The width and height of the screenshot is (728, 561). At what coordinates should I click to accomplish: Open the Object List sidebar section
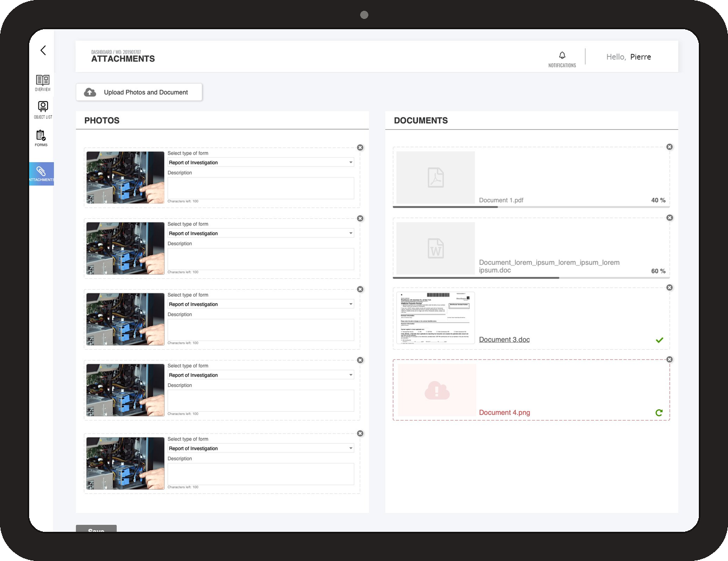[43, 110]
